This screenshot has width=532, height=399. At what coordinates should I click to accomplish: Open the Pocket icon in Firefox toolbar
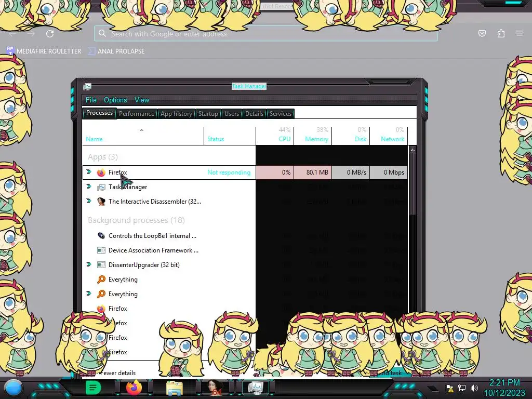(482, 33)
